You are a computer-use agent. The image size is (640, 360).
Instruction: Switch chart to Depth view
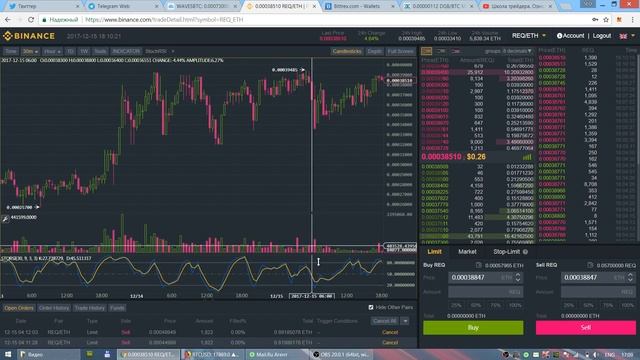(374, 51)
